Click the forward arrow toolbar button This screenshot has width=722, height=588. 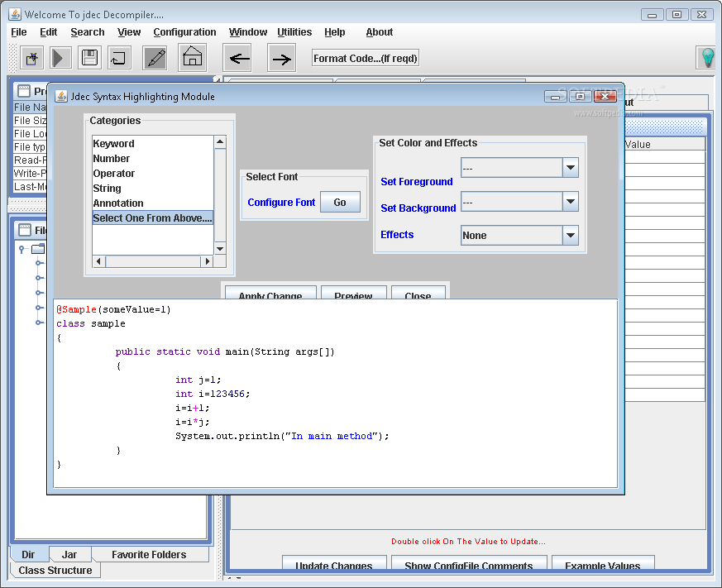(281, 58)
